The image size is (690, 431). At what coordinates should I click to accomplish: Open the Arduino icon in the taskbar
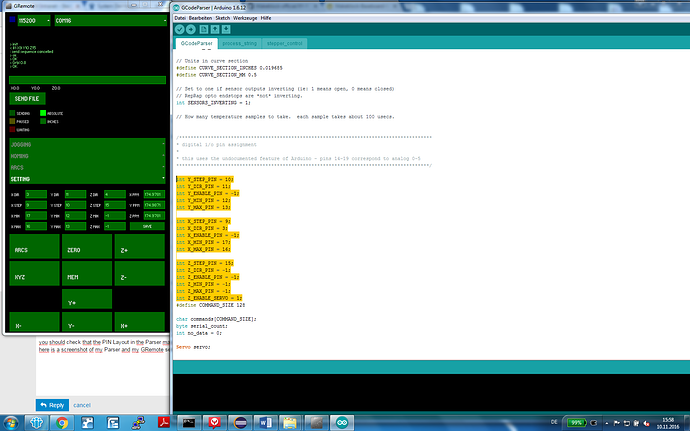341,423
